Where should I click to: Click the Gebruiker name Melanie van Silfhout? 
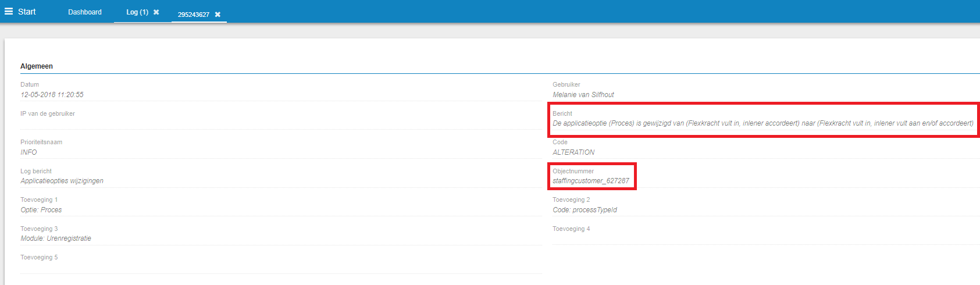pos(583,95)
